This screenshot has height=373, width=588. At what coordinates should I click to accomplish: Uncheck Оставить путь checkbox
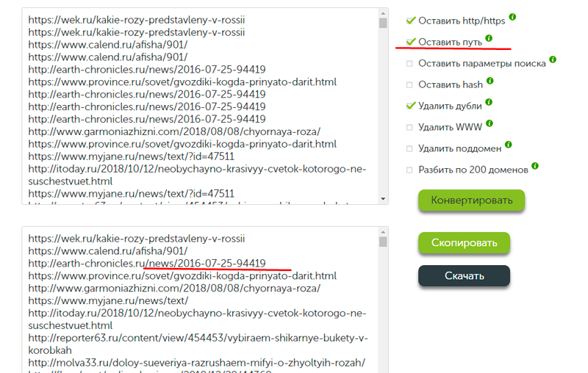pyautogui.click(x=411, y=42)
